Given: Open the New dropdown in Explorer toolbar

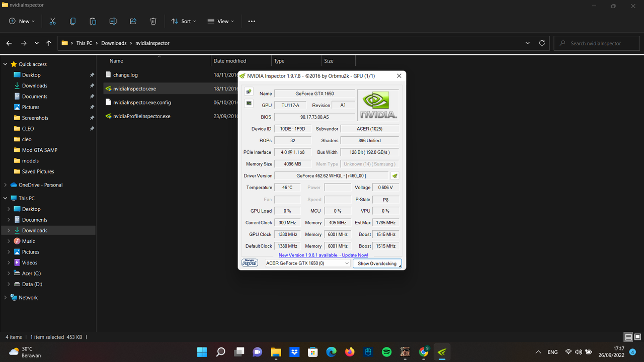Looking at the screenshot, I should [x=22, y=21].
